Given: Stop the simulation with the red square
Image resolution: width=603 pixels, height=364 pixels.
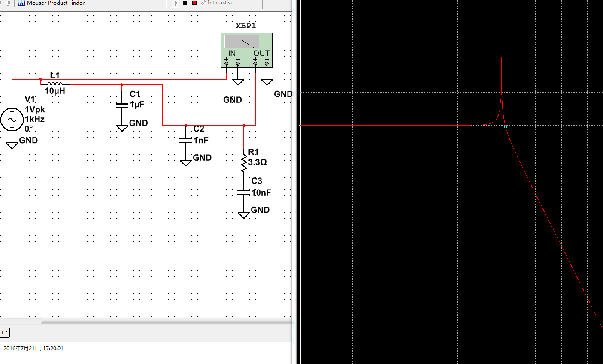Looking at the screenshot, I should coord(194,3).
